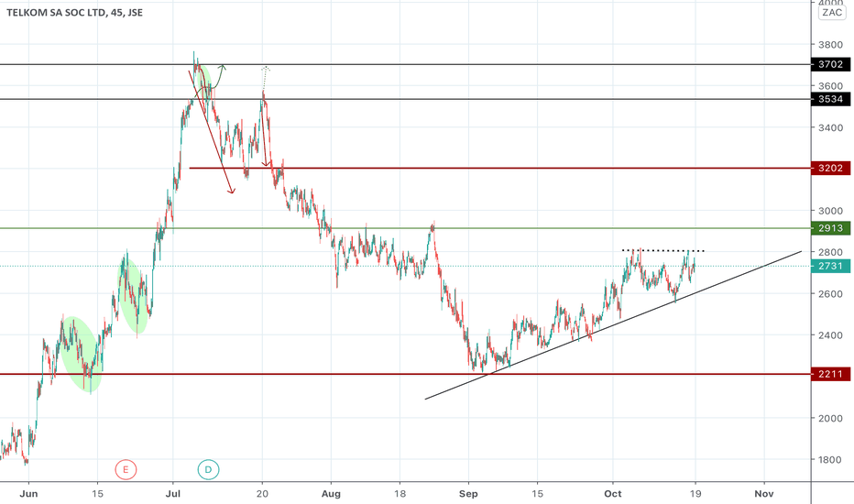
Task: Click the 2000 price axis tick
Action: [830, 418]
